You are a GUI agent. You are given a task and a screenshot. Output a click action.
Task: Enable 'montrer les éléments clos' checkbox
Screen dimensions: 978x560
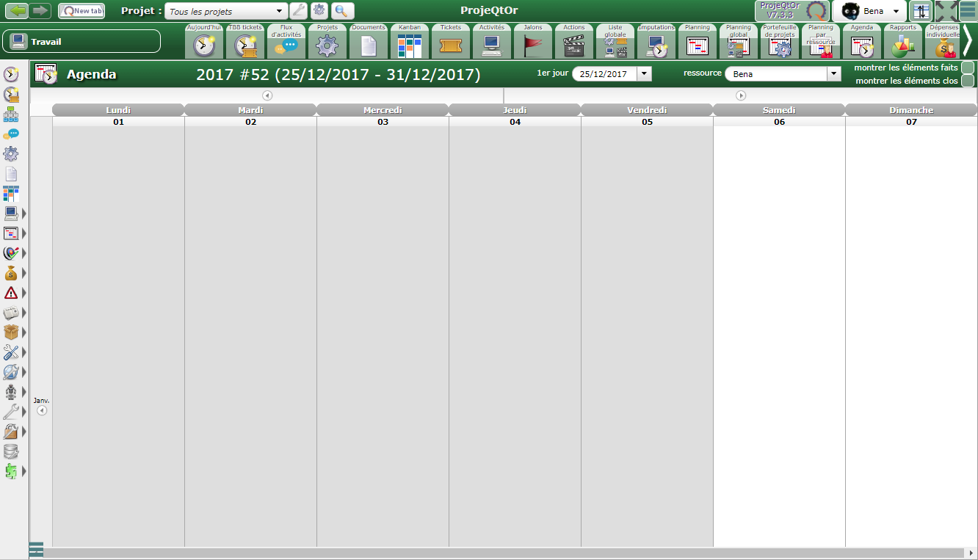[x=968, y=81]
